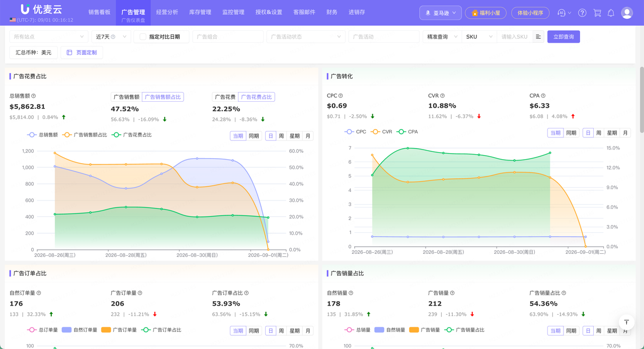Open the 广告活动 selector
This screenshot has width=644, height=349.
384,37
